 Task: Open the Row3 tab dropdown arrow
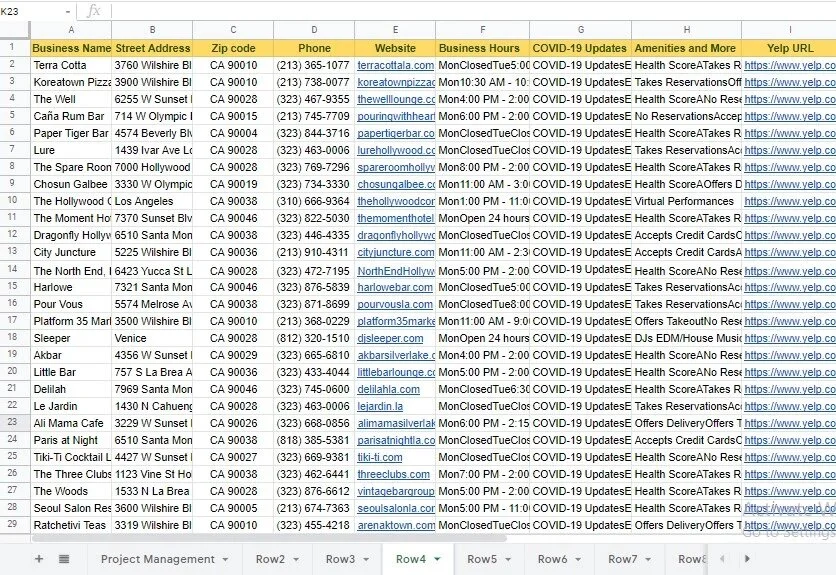(366, 560)
